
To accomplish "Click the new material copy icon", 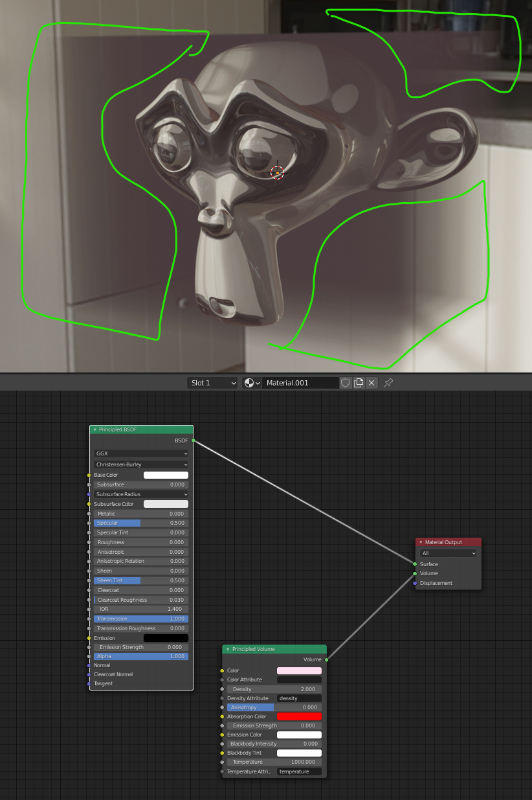I will [359, 383].
